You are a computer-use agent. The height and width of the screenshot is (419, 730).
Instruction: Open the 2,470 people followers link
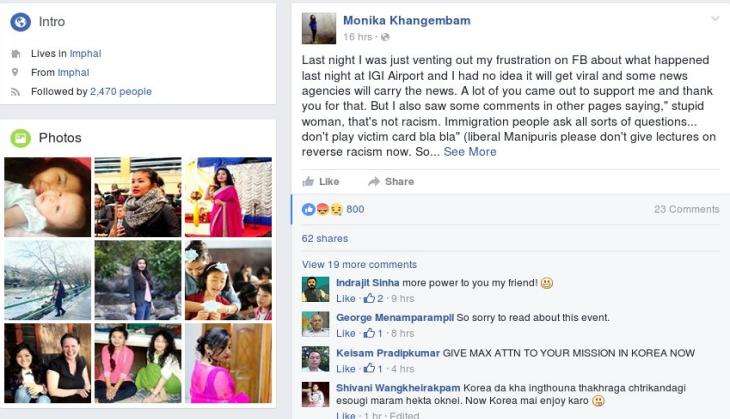(121, 91)
